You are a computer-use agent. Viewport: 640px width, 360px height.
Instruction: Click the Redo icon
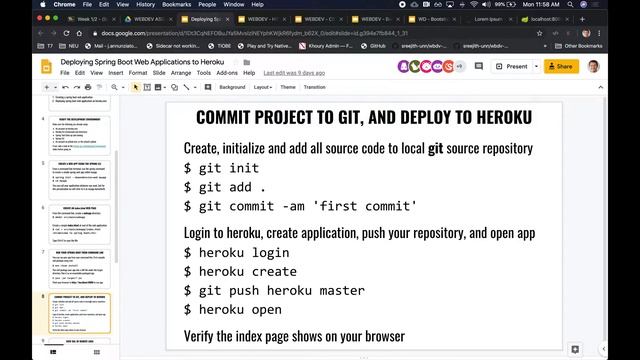[77, 87]
